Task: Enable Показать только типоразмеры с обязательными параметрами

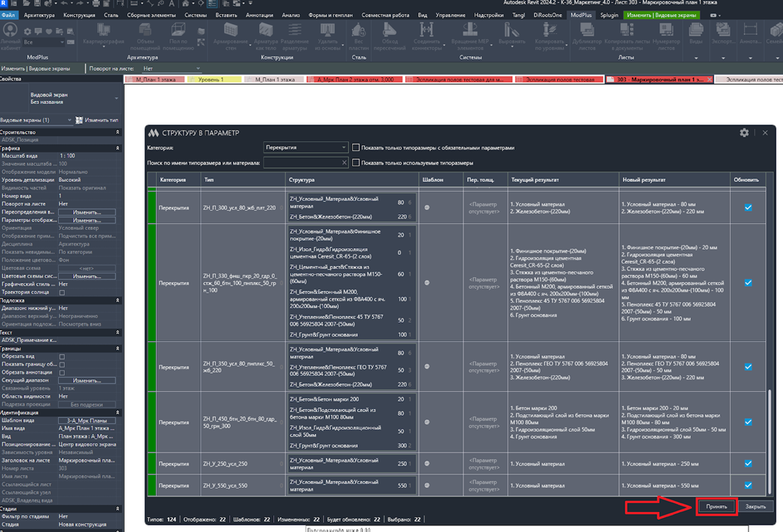Action: point(356,147)
